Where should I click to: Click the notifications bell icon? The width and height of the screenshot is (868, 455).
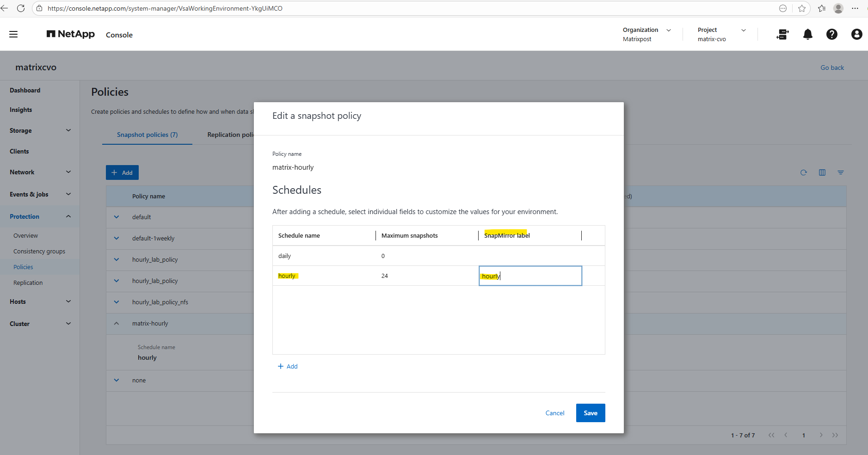(807, 34)
